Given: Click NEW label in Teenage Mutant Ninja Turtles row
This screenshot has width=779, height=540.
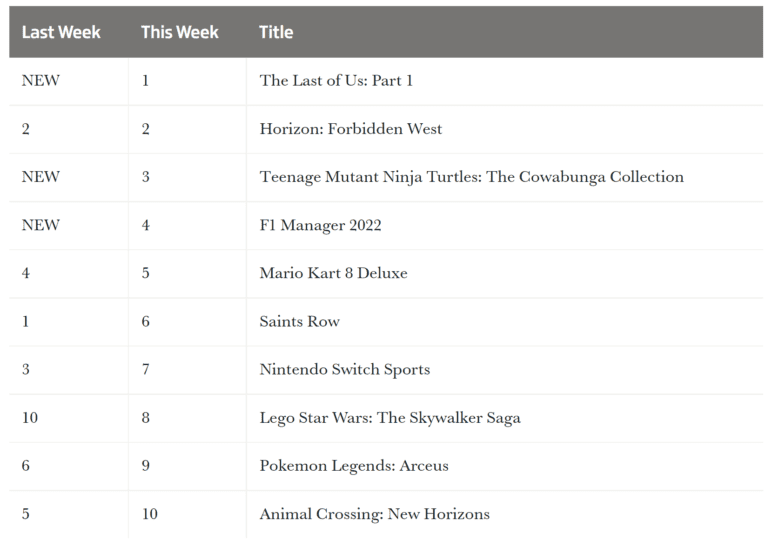Looking at the screenshot, I should (x=41, y=177).
